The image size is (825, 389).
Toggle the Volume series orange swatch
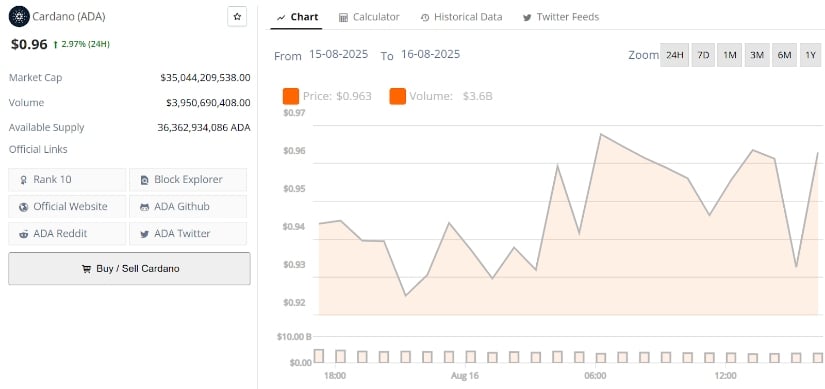(x=398, y=96)
